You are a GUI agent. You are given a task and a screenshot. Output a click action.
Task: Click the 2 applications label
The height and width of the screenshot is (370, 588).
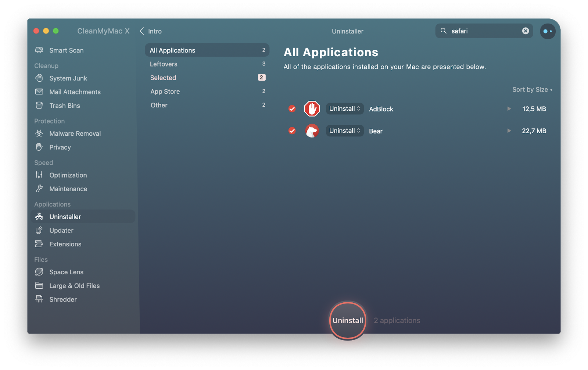click(397, 320)
